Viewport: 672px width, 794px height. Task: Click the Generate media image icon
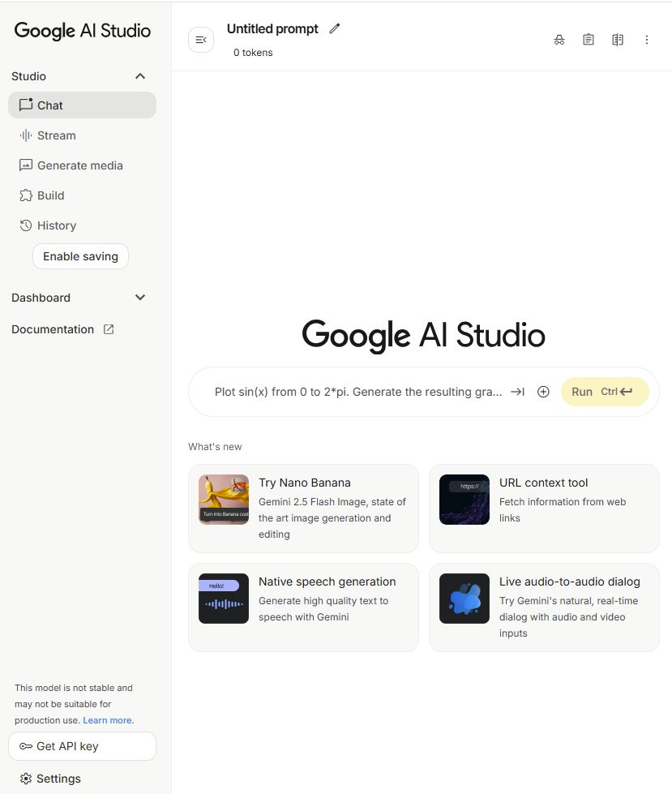coord(26,165)
